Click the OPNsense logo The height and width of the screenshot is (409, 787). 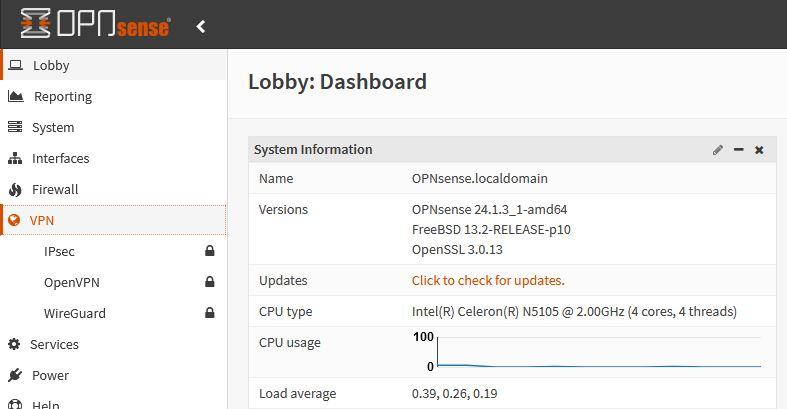[x=95, y=25]
